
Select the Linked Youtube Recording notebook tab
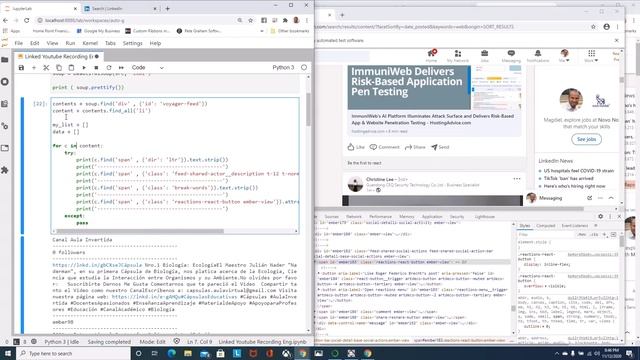pos(58,56)
